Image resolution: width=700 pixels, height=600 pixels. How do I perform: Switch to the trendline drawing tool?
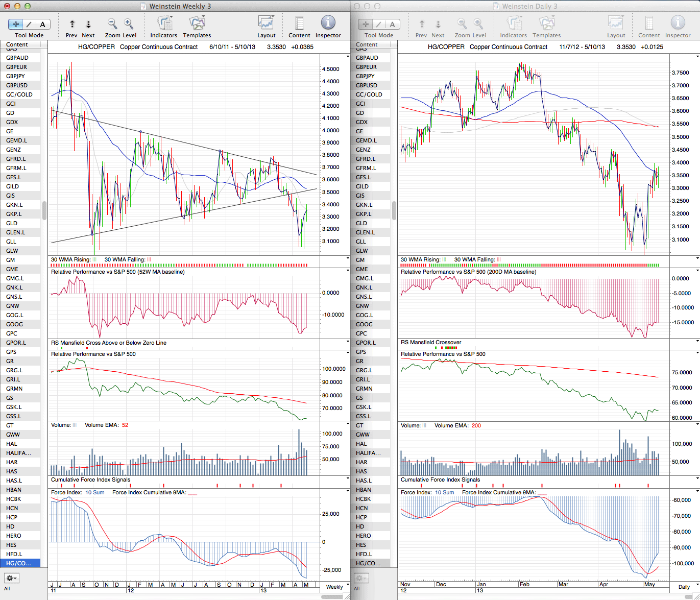pyautogui.click(x=29, y=25)
